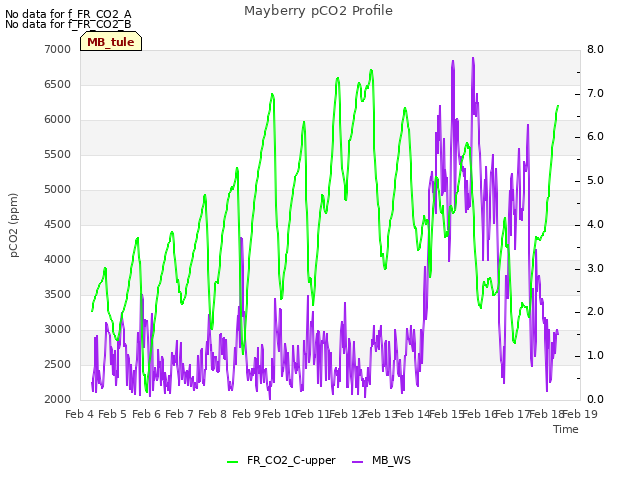Screen dimensions: 640x480
Task: Click the 6500 left-axis tick label
Action: [58, 84]
